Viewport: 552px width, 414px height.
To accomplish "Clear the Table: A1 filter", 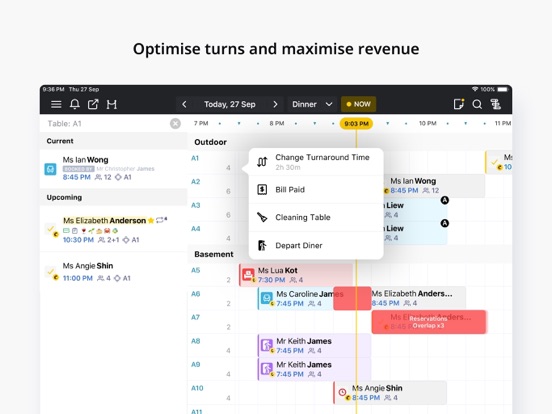I will (x=175, y=124).
